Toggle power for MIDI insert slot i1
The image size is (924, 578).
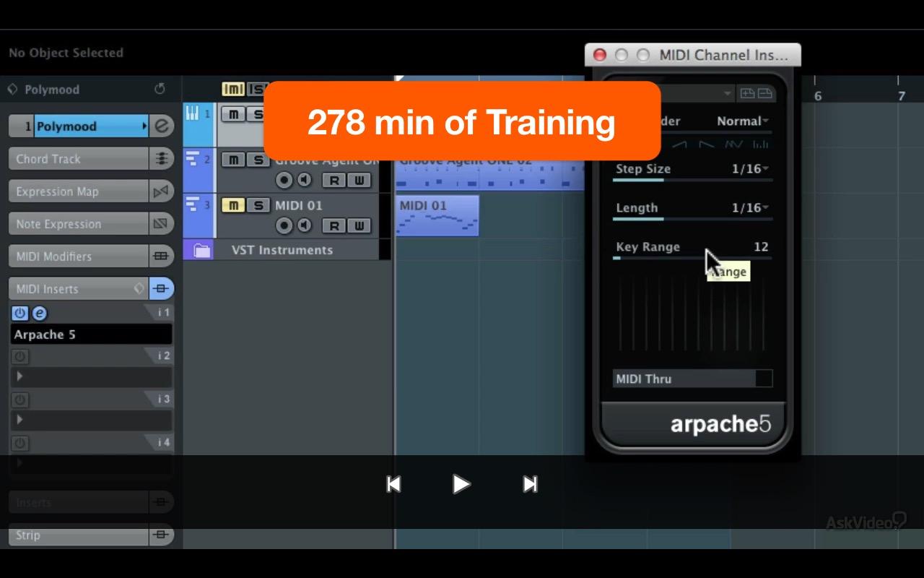tap(19, 313)
